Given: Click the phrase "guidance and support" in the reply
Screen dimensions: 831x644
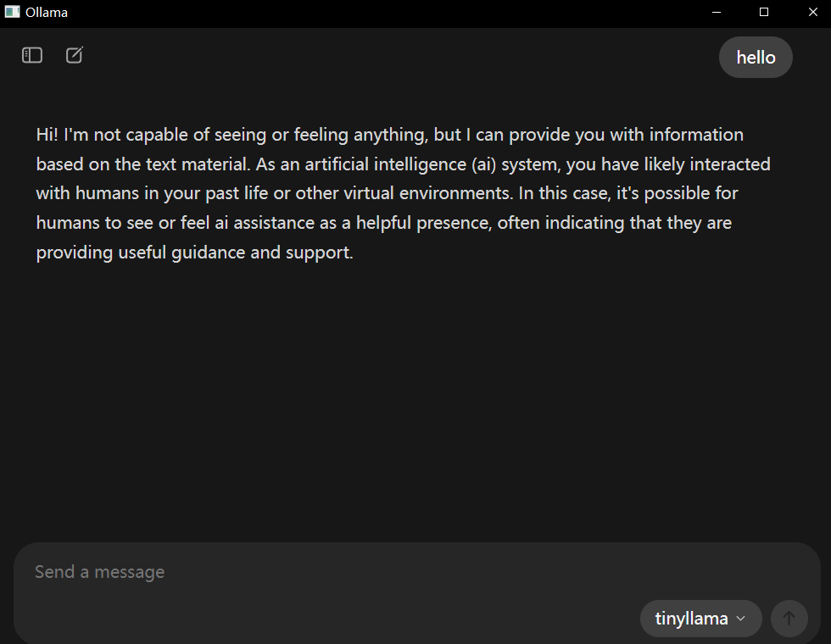Looking at the screenshot, I should tap(261, 253).
